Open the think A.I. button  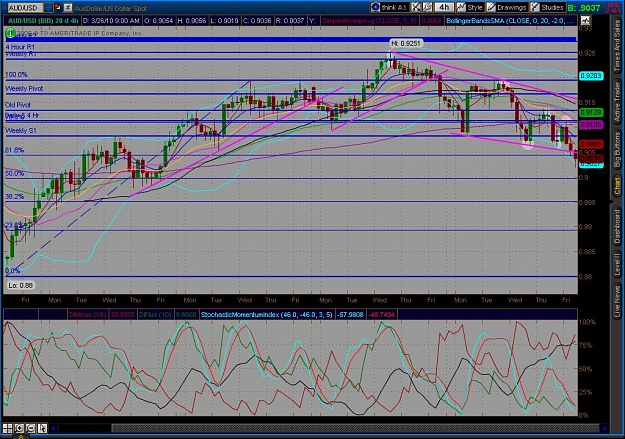point(389,7)
